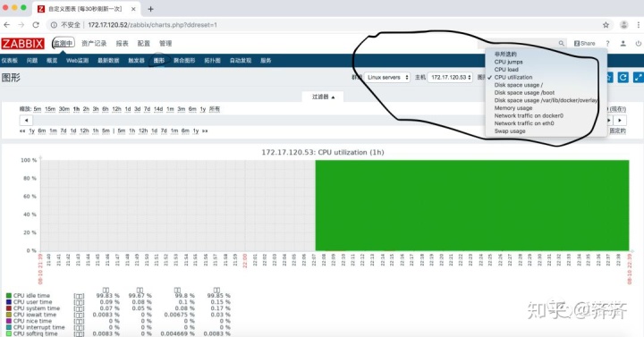The width and height of the screenshot is (644, 337).
Task: Click the site info icon before 不安全
Action: point(54,25)
